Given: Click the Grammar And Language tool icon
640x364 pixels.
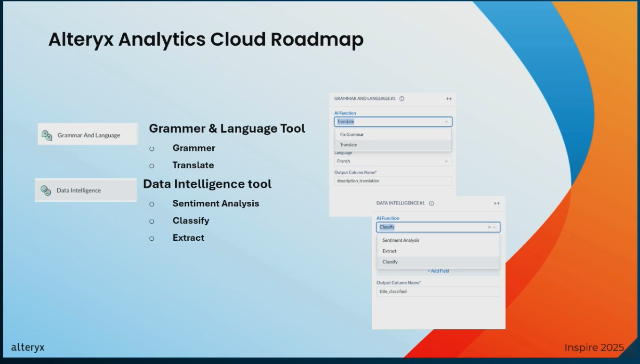Looking at the screenshot, I should point(47,135).
